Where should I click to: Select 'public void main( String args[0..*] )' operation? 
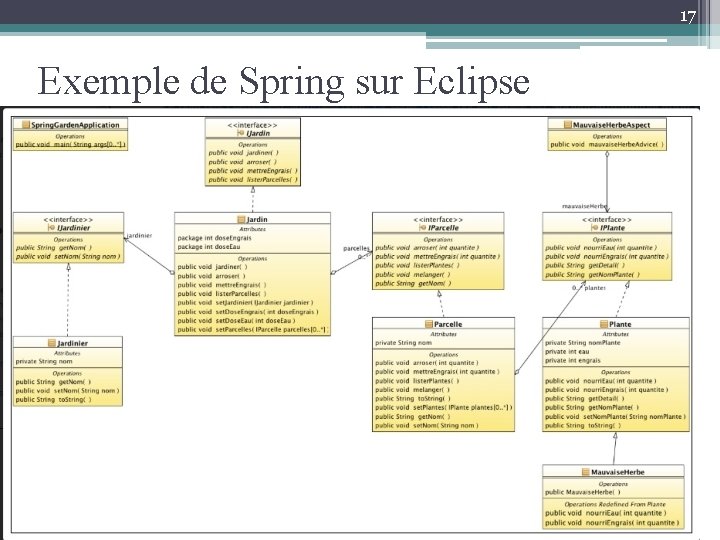(x=70, y=145)
